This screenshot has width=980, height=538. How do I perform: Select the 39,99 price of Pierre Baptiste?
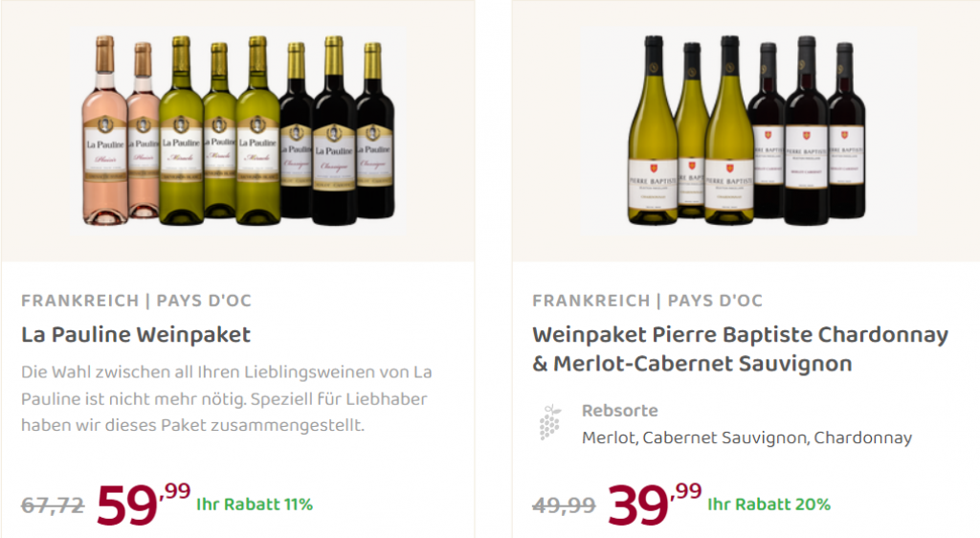click(x=655, y=503)
